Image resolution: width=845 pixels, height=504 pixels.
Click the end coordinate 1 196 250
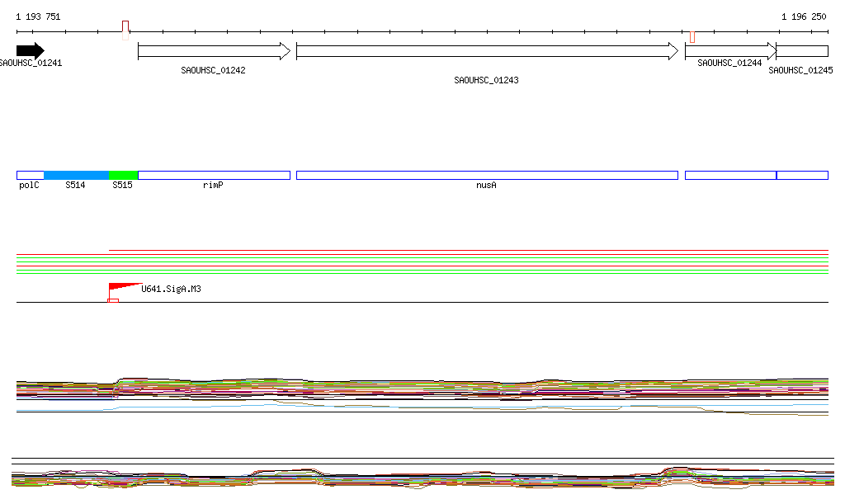tap(804, 16)
